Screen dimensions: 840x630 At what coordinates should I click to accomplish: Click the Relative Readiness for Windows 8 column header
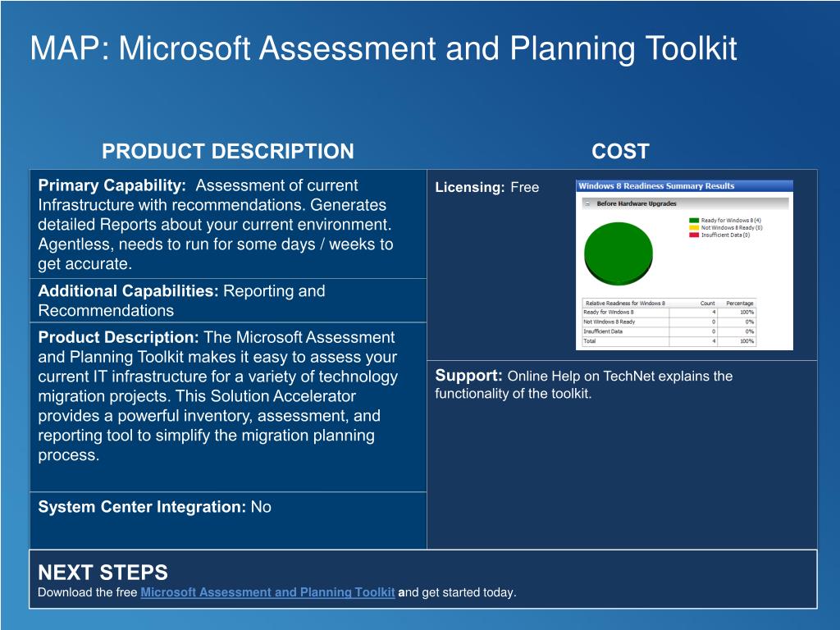(x=625, y=304)
